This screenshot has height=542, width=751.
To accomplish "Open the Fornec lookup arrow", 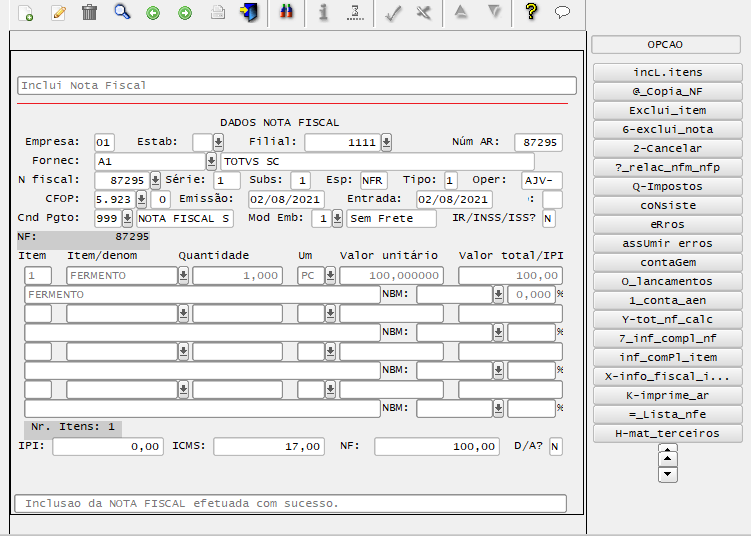I will point(211,161).
